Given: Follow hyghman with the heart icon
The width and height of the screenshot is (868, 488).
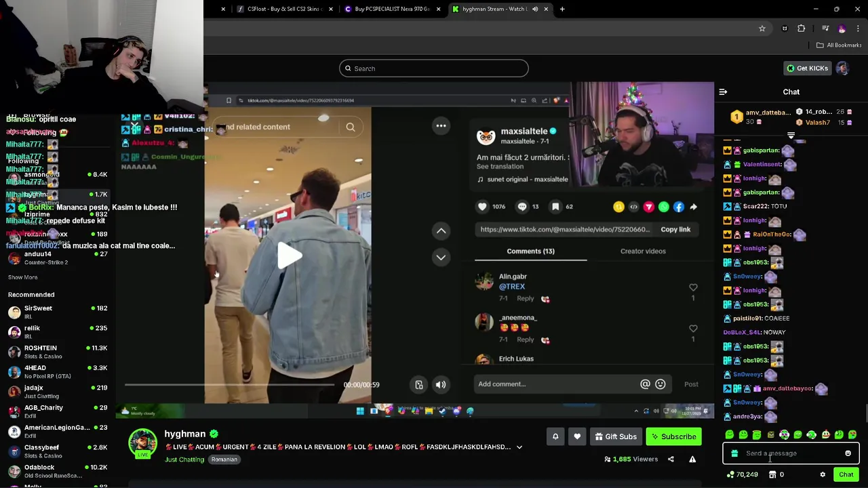Looking at the screenshot, I should (577, 436).
